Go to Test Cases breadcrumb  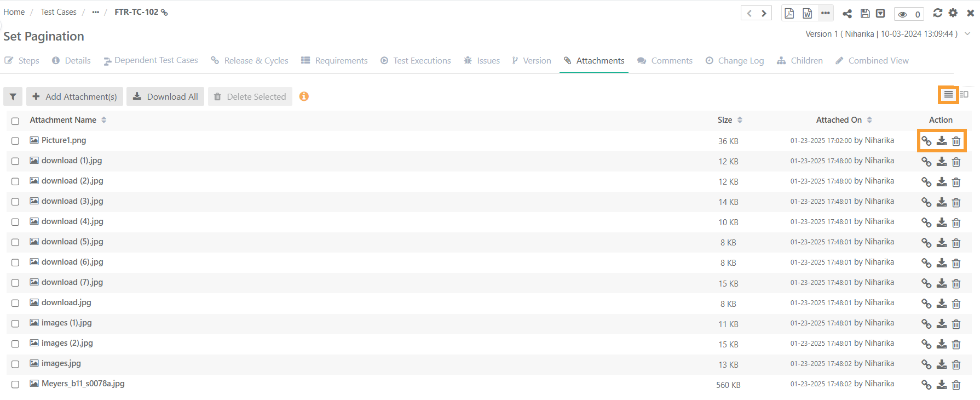click(x=59, y=12)
